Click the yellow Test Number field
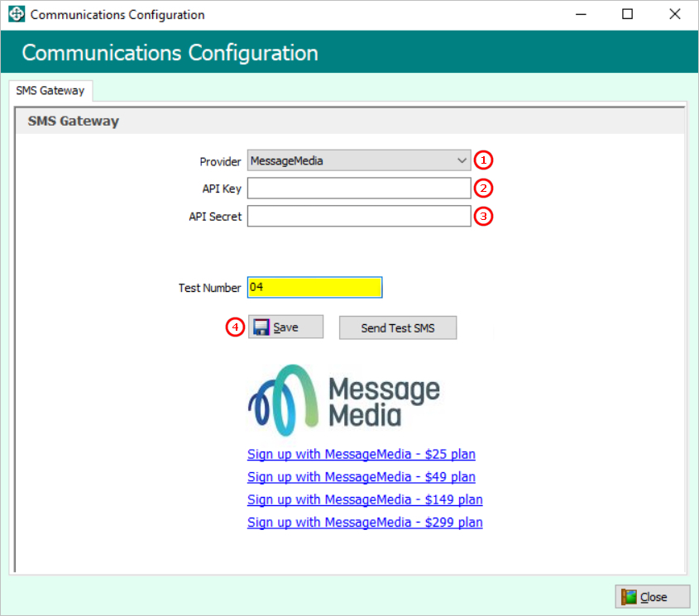Screen dimensions: 699x616 point(314,287)
